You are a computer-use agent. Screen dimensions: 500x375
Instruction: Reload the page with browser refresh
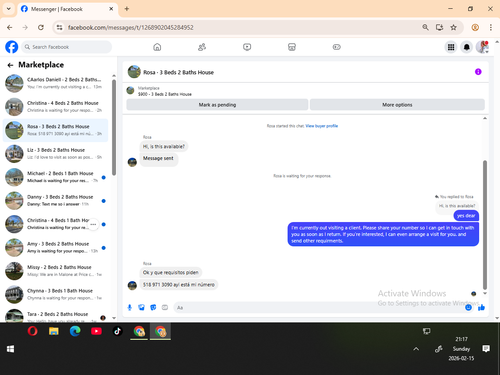pyautogui.click(x=41, y=27)
